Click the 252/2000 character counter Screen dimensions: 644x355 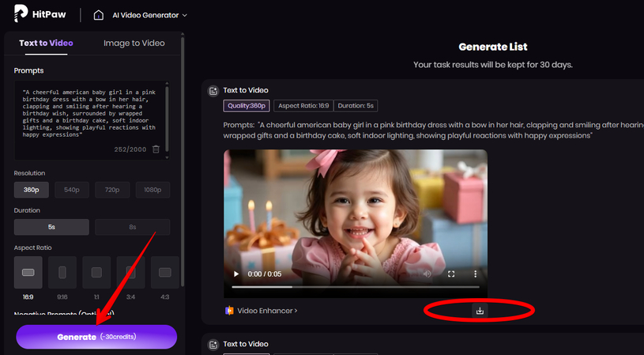tap(130, 149)
